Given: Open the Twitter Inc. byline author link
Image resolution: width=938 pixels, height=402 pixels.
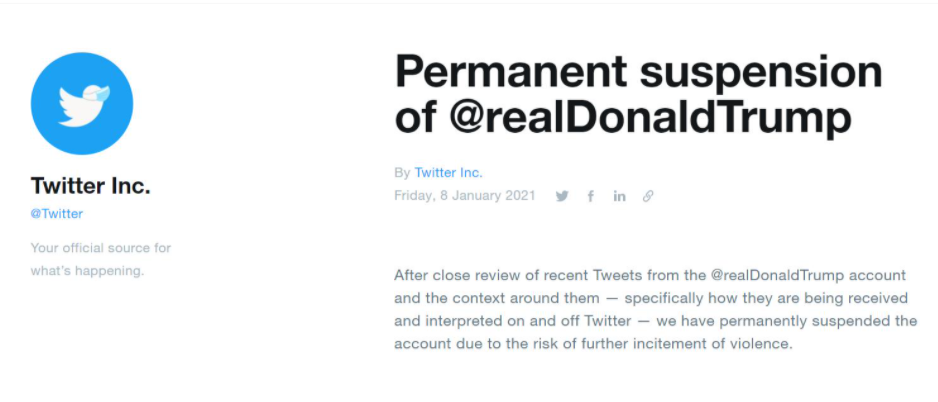Looking at the screenshot, I should (x=448, y=173).
